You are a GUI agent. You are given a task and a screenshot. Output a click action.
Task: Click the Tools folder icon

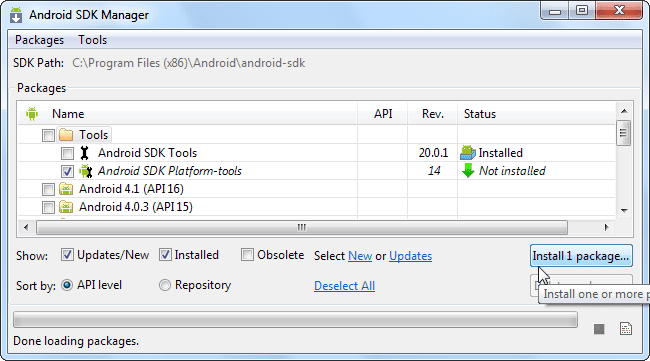click(66, 135)
